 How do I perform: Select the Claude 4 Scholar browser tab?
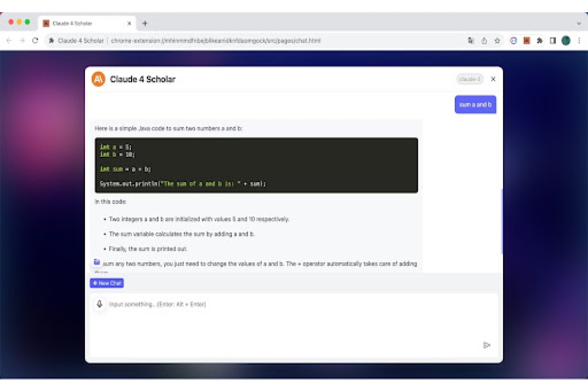click(87, 24)
